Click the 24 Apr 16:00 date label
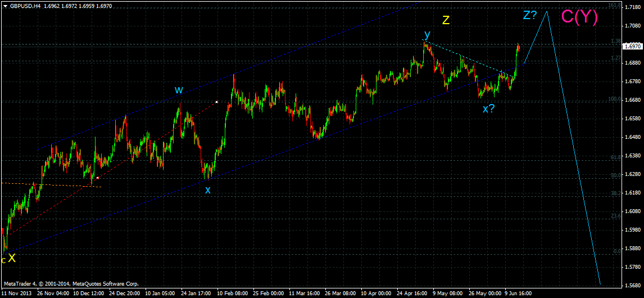644x298 pixels. [x=413, y=294]
